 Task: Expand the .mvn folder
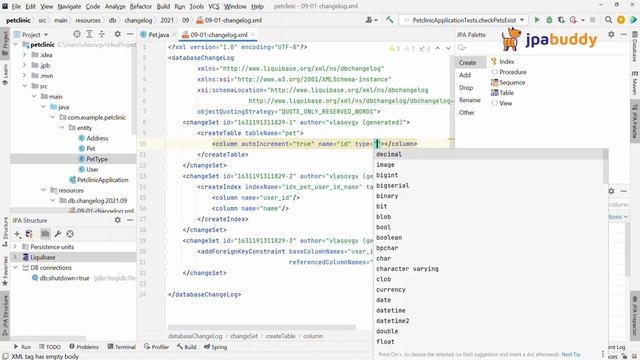click(25, 76)
